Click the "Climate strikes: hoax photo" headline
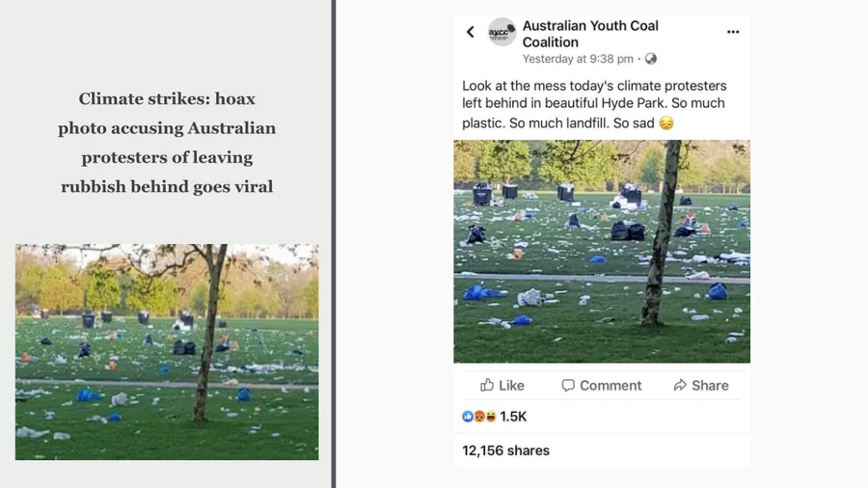The image size is (868, 488). (167, 143)
